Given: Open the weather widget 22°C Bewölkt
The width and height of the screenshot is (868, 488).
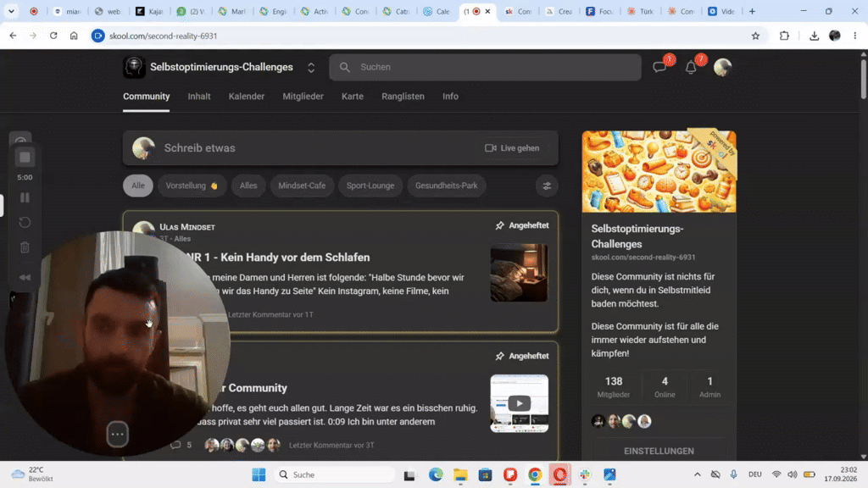Looking at the screenshot, I should (33, 474).
